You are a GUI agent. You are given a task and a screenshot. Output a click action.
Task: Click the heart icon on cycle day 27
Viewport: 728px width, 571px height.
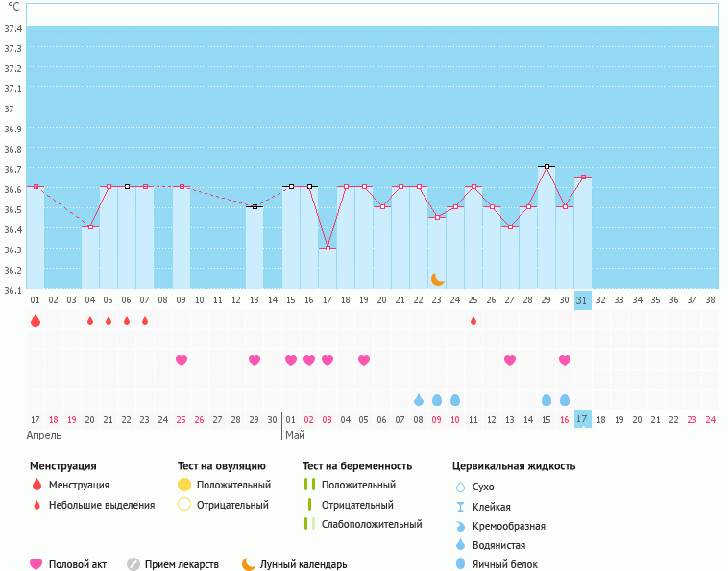[510, 360]
